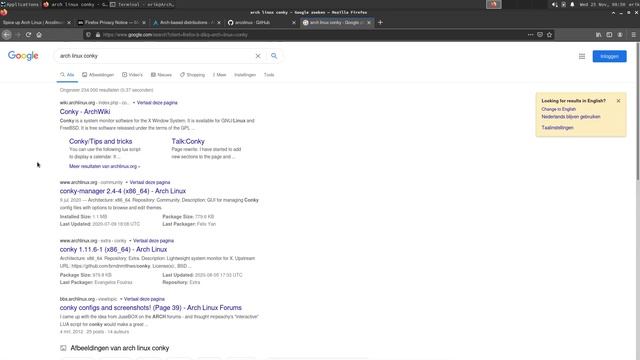Close the anodmos GitHub tab

coord(293,22)
